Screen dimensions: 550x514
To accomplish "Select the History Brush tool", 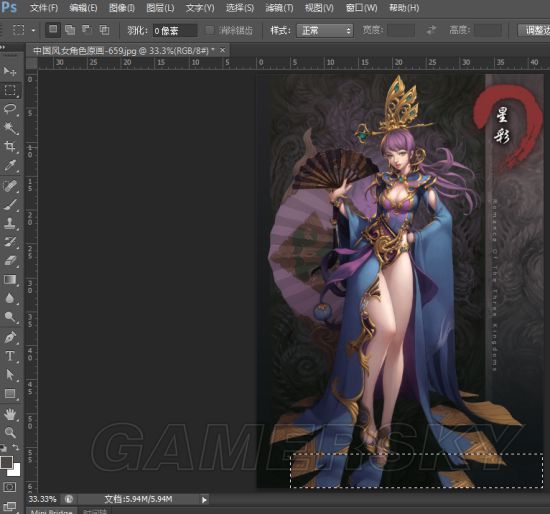I will click(9, 242).
